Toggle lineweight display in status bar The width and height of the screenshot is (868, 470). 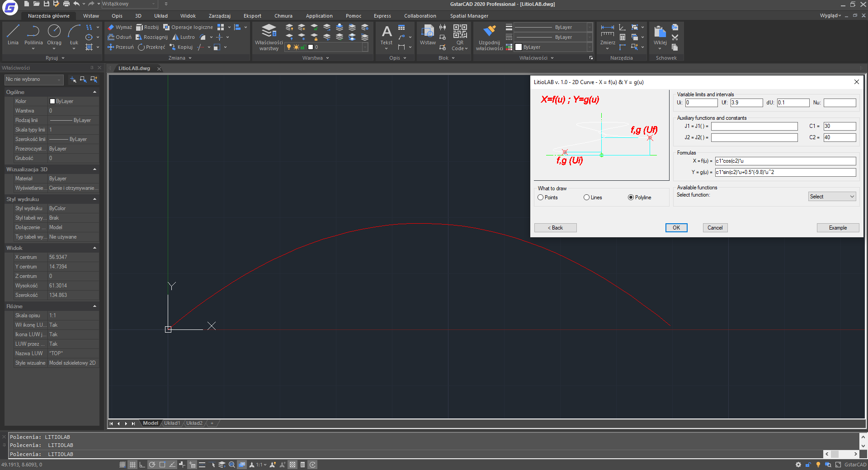click(202, 465)
